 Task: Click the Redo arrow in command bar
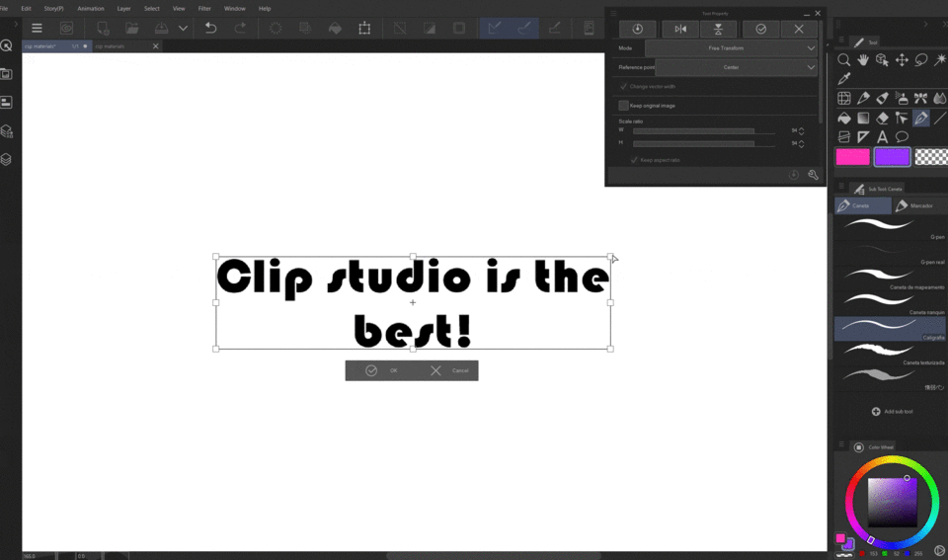coord(240,28)
